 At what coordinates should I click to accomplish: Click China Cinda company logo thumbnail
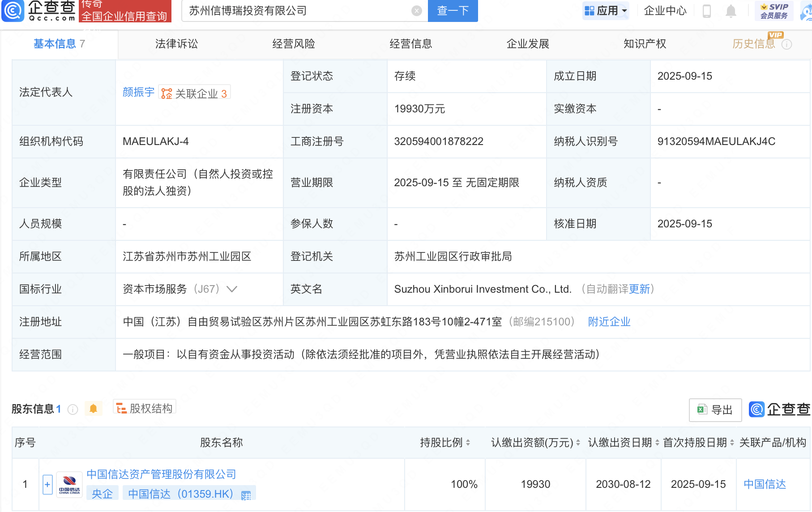[69, 484]
